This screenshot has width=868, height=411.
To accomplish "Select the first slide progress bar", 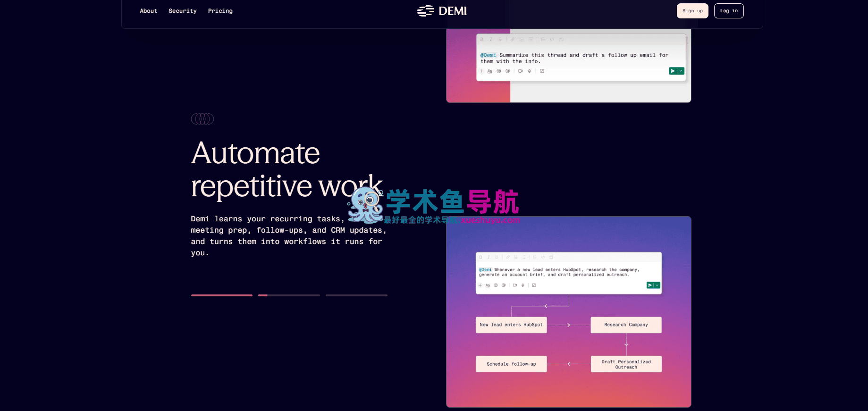I will [x=222, y=295].
